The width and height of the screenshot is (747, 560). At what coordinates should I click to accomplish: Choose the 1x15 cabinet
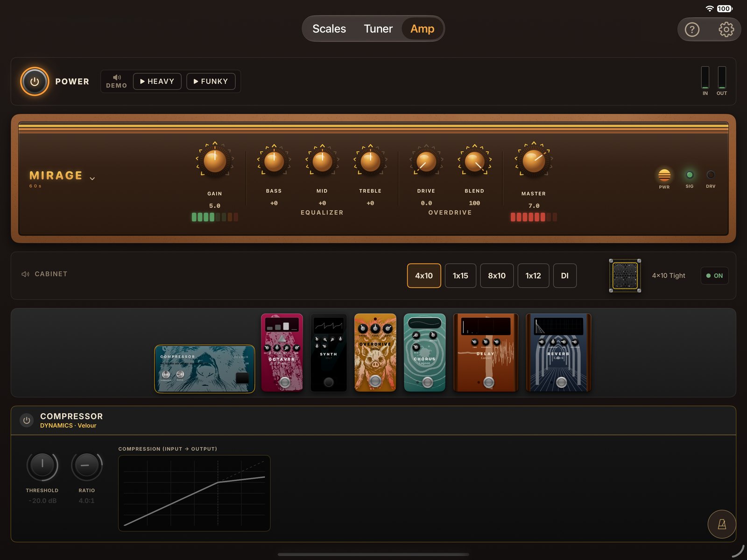[460, 275]
